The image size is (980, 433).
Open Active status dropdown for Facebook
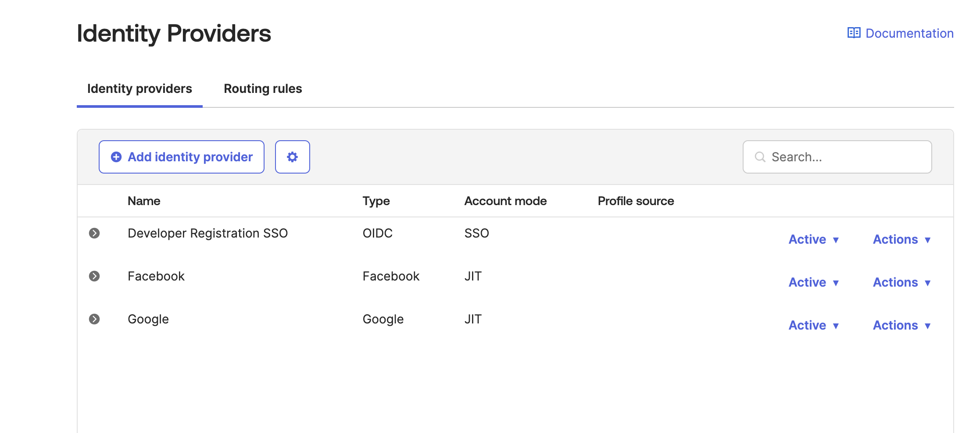814,282
